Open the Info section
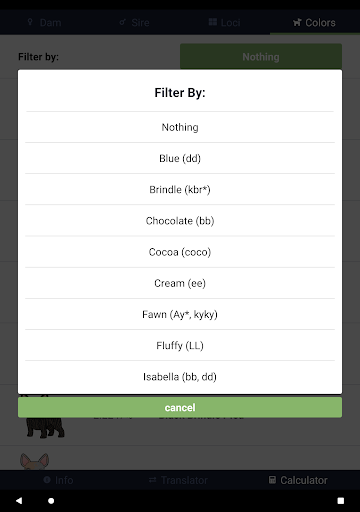 [x=59, y=480]
